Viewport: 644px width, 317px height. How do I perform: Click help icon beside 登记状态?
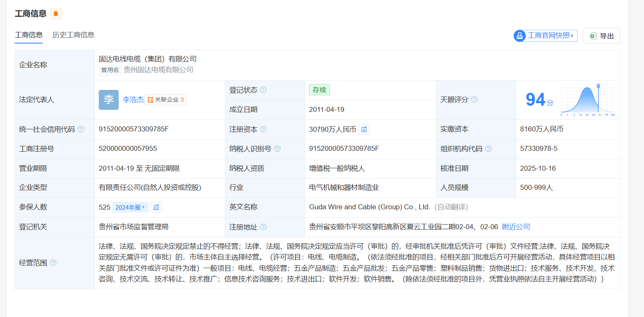point(263,90)
